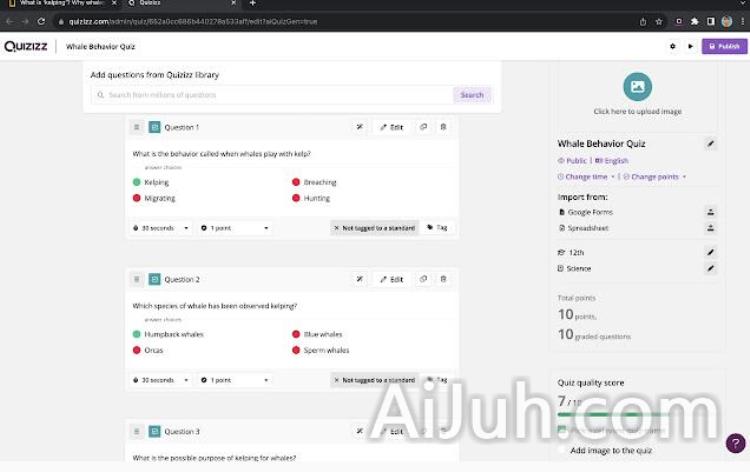Image resolution: width=750 pixels, height=472 pixels.
Task: Open a new browser tab
Action: [x=253, y=3]
